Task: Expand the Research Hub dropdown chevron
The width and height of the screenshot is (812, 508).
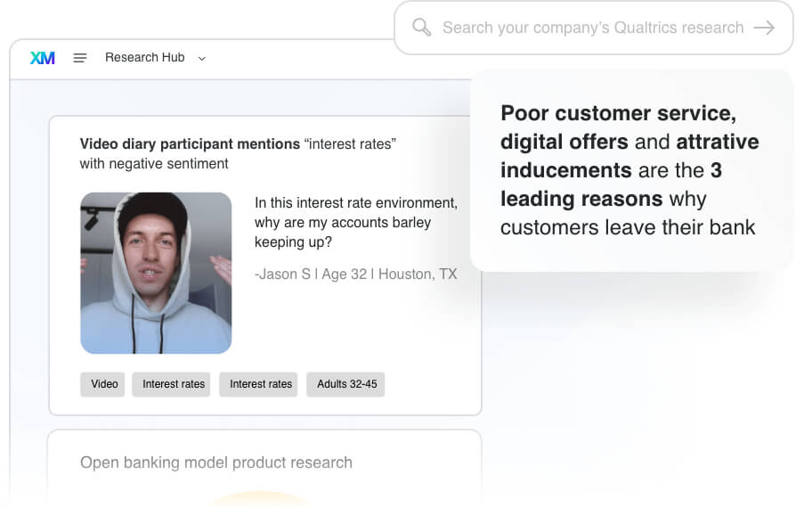Action: pos(202,59)
